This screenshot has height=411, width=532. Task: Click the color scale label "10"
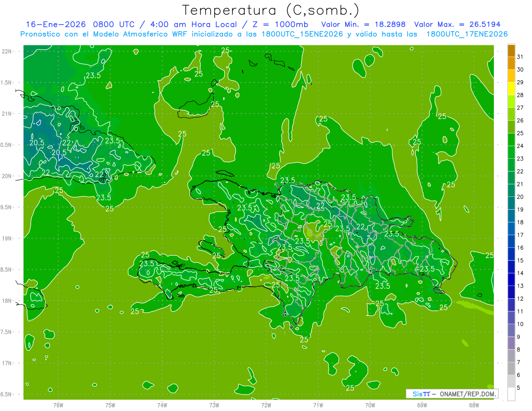(520, 324)
